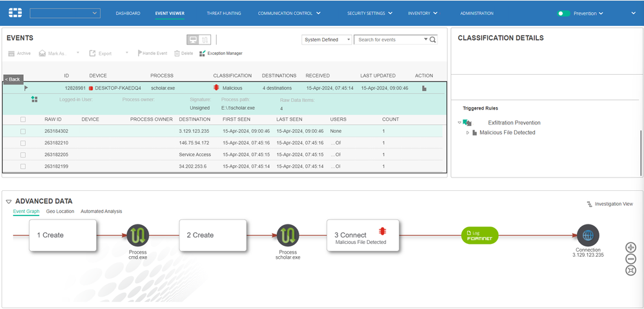The height and width of the screenshot is (309, 644).
Task: Open the Administration page
Action: pos(477,13)
